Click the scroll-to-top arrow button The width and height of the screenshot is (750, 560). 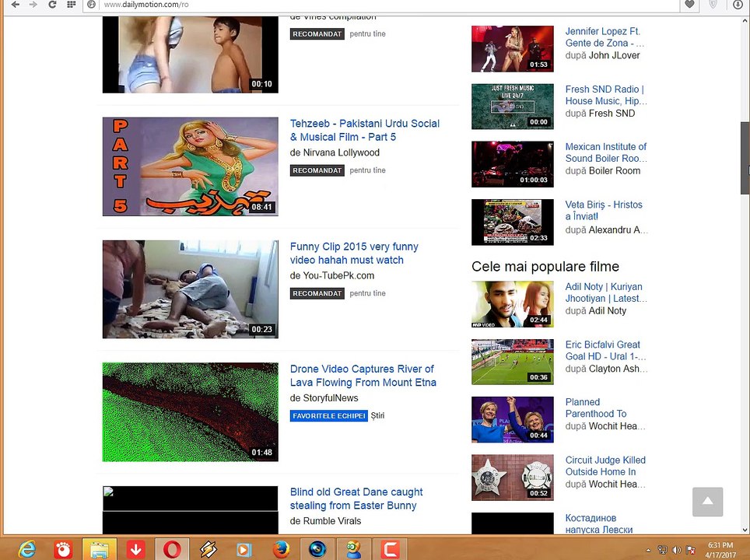707,502
